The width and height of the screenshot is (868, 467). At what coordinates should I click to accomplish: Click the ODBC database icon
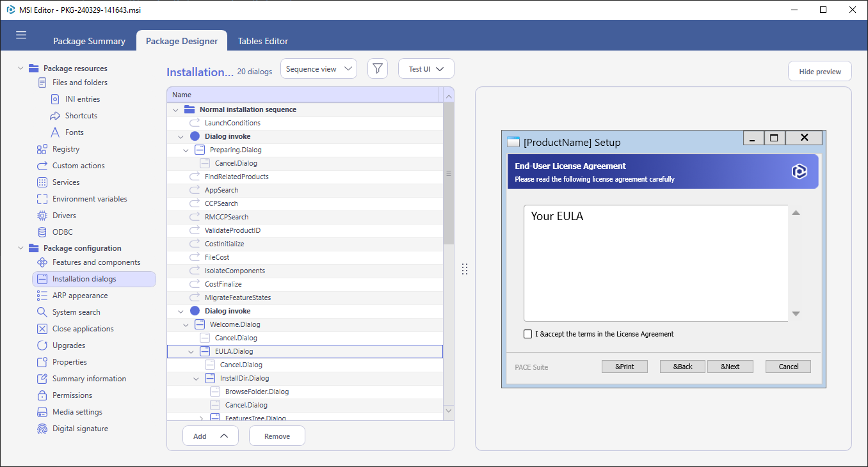[42, 232]
